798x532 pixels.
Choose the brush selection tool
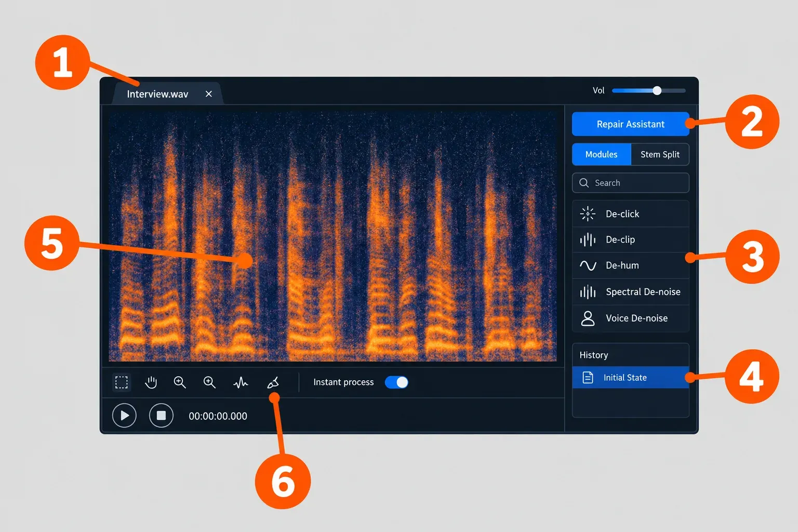coord(273,383)
